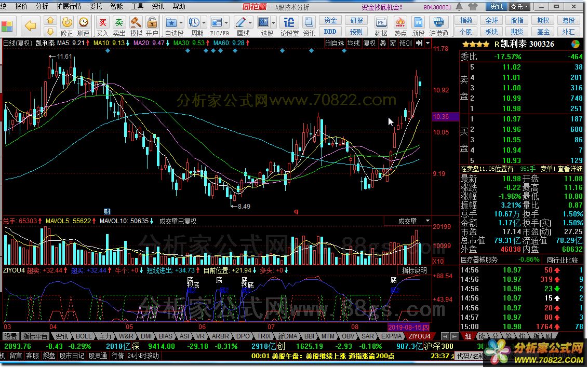Viewport: 588px width, 368px height.
Task: Open the 报价 menu
Action: (21, 6)
